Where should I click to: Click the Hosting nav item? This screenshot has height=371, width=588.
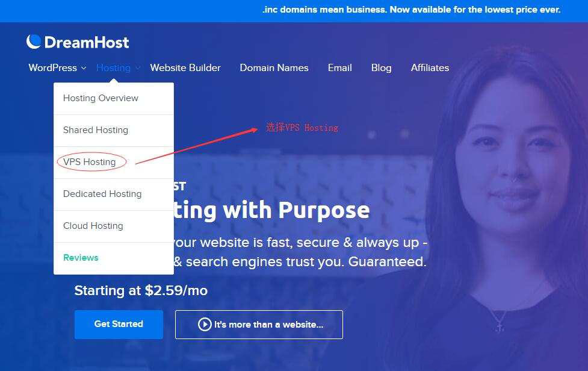113,68
